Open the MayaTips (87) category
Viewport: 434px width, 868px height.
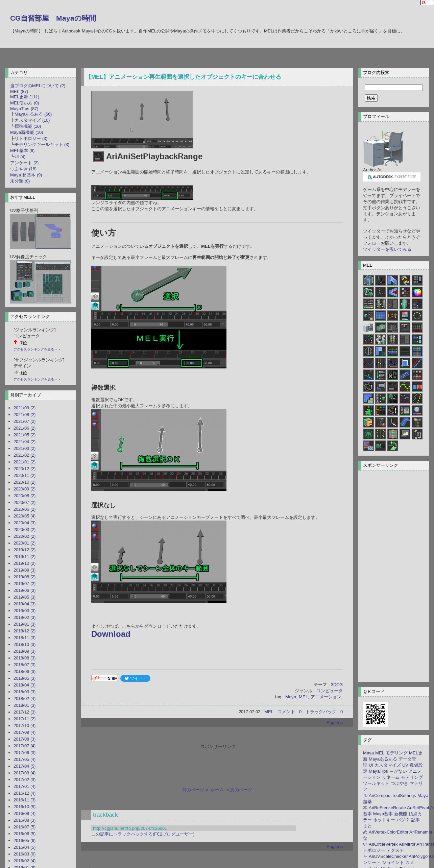pyautogui.click(x=24, y=108)
